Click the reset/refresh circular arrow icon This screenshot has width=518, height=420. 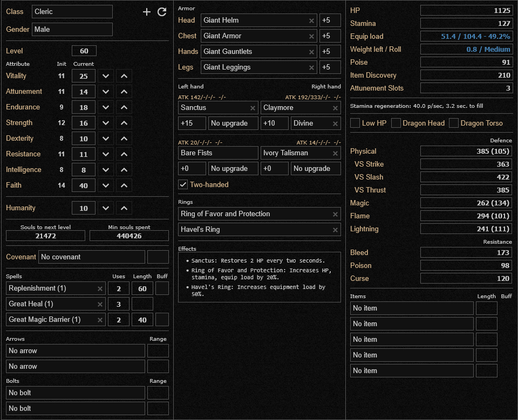coord(162,12)
